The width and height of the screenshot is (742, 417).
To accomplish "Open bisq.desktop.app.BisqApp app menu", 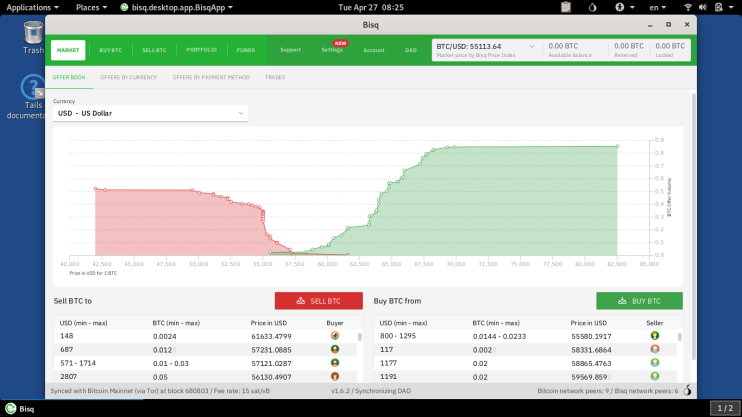I will click(x=177, y=7).
